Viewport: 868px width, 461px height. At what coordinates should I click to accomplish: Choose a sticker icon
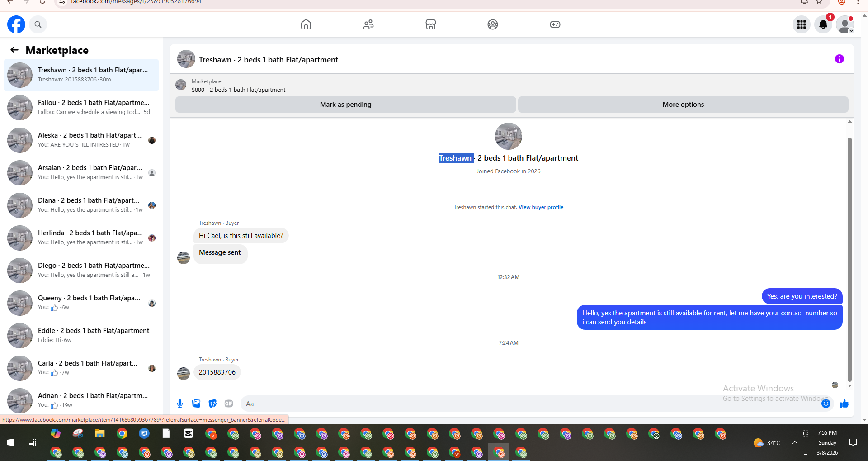pyautogui.click(x=212, y=404)
